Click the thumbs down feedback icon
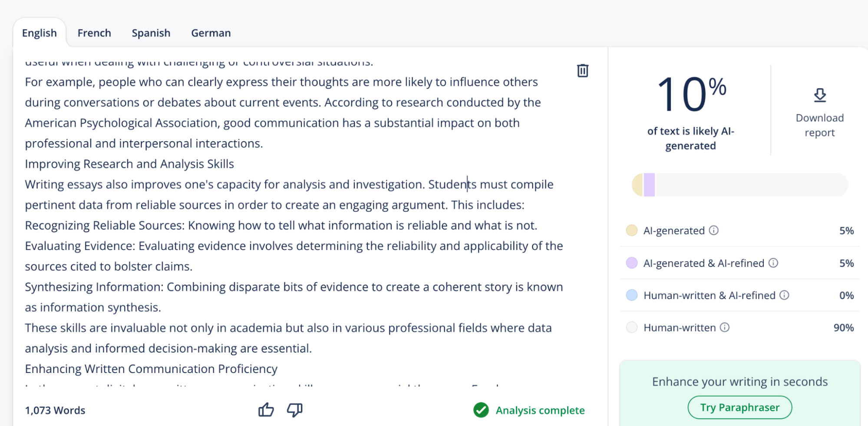 (295, 409)
